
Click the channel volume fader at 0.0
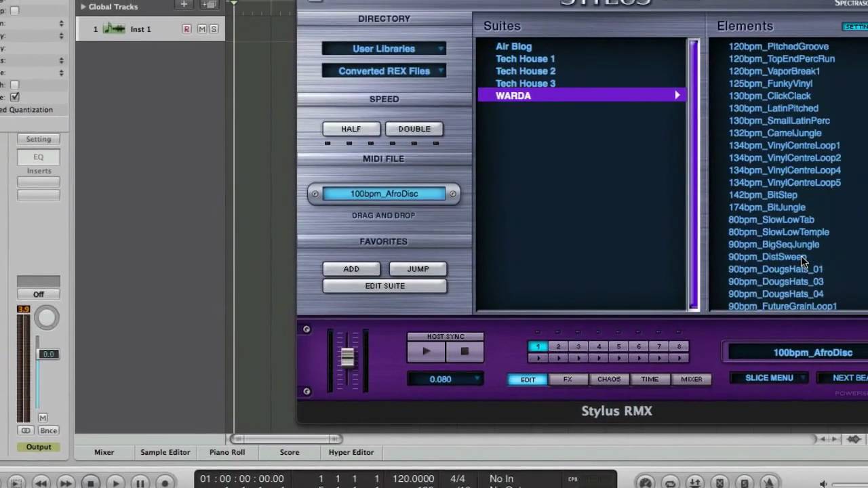click(x=48, y=354)
